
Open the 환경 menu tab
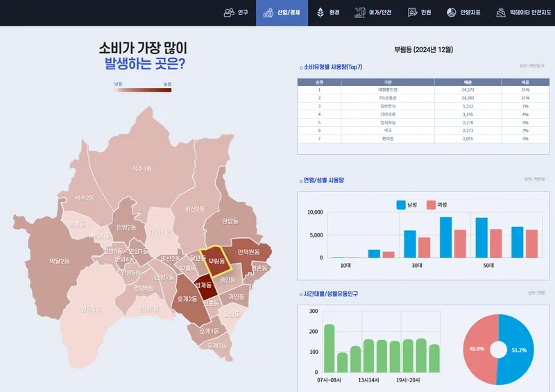(334, 12)
